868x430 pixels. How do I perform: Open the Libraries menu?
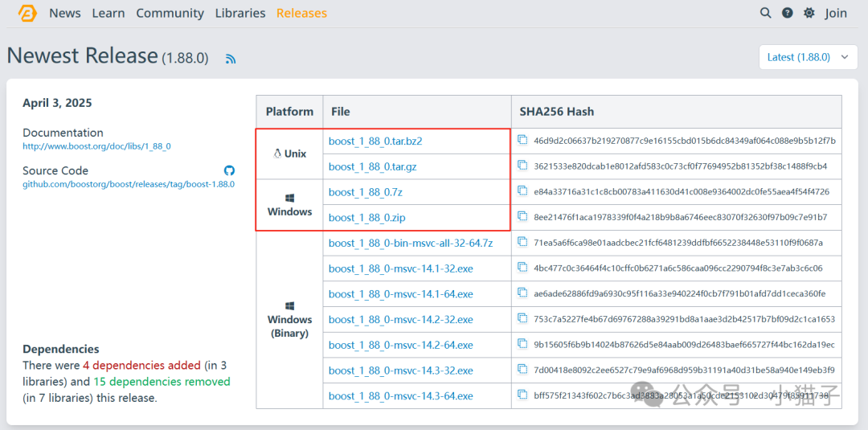(240, 14)
